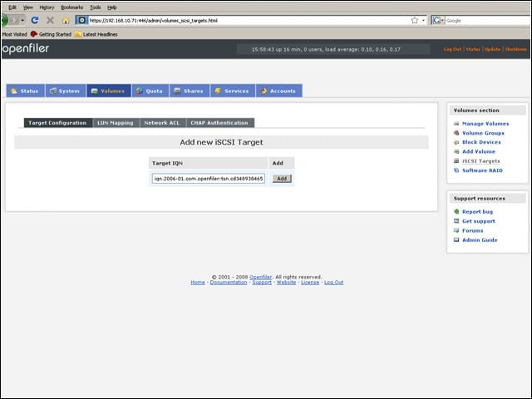The height and width of the screenshot is (399, 532).
Task: Reload the page with the refresh icon
Action: pos(35,20)
